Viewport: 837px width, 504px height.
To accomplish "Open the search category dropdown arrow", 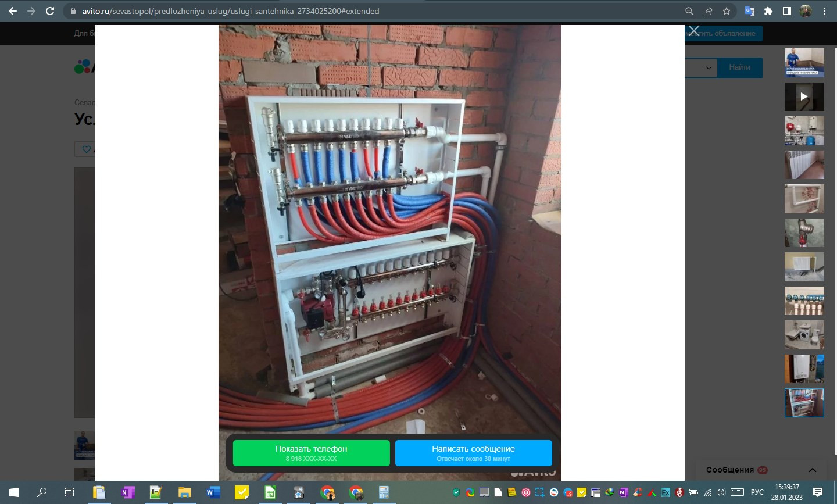I will 709,67.
